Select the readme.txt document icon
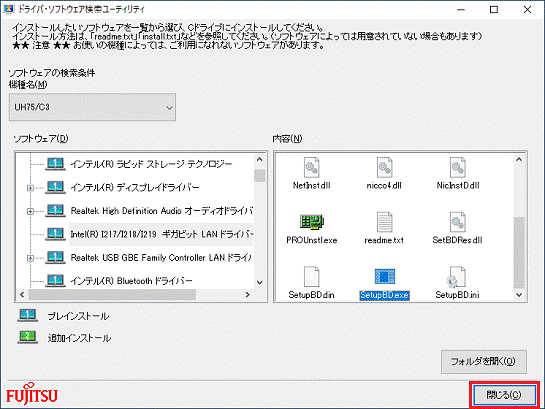Viewport: 545px width, 409px height. 384,222
